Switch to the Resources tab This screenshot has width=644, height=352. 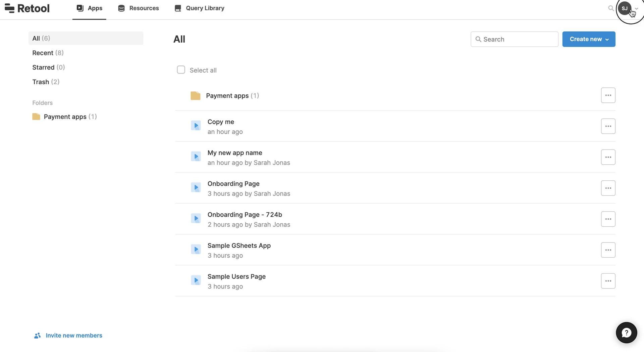138,8
